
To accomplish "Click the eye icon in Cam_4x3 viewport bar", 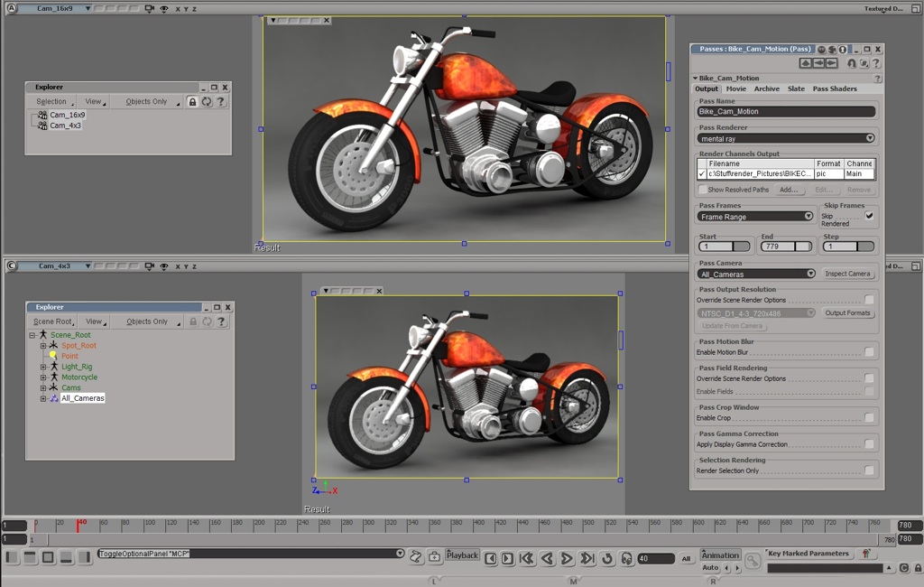I will [x=164, y=266].
